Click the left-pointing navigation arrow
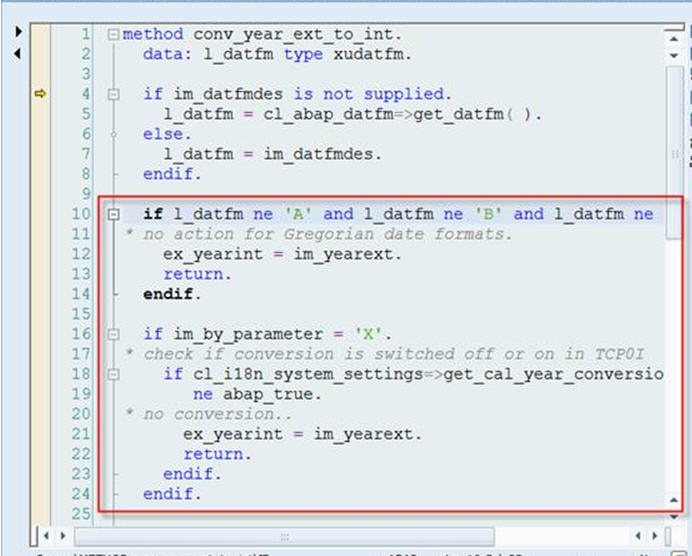Image resolution: width=692 pixels, height=556 pixels. click(x=18, y=54)
